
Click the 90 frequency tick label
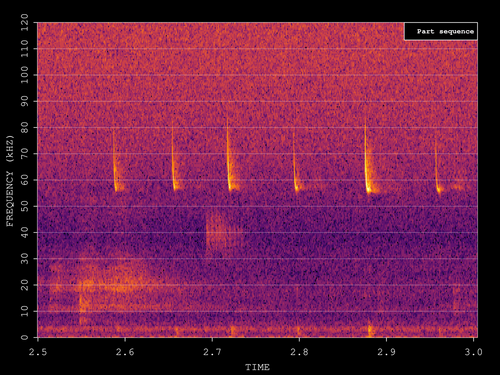25,101
